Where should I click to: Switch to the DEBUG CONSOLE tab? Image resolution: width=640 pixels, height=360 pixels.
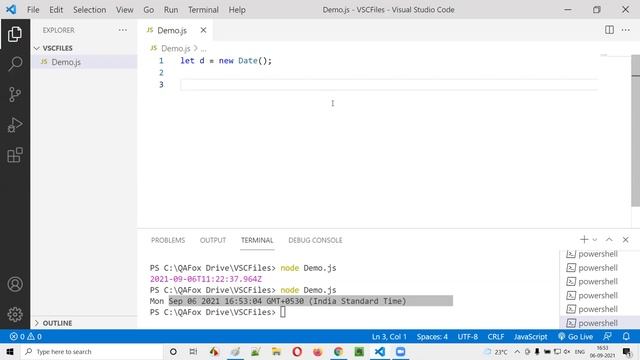(x=315, y=240)
